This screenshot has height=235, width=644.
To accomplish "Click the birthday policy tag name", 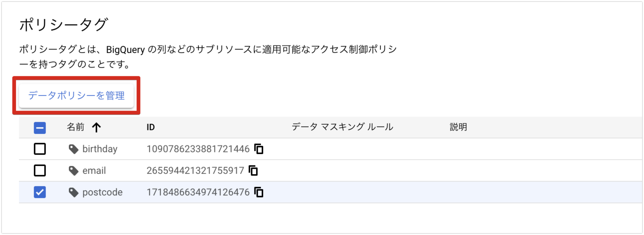I will point(100,149).
